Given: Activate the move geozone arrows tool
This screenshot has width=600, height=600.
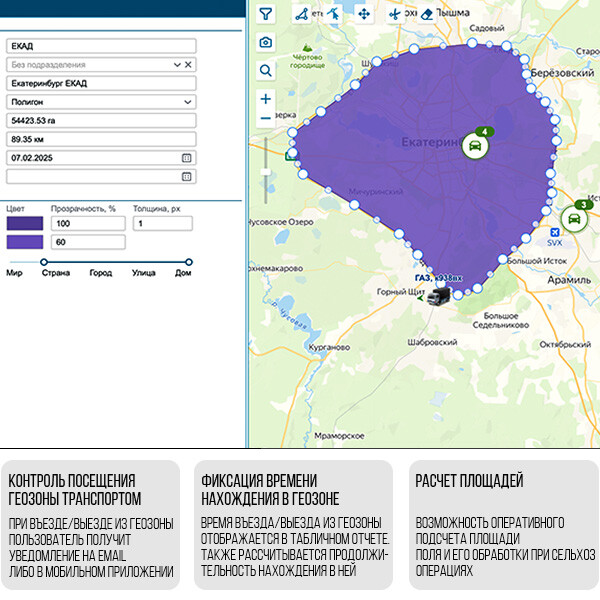Looking at the screenshot, I should [x=364, y=14].
